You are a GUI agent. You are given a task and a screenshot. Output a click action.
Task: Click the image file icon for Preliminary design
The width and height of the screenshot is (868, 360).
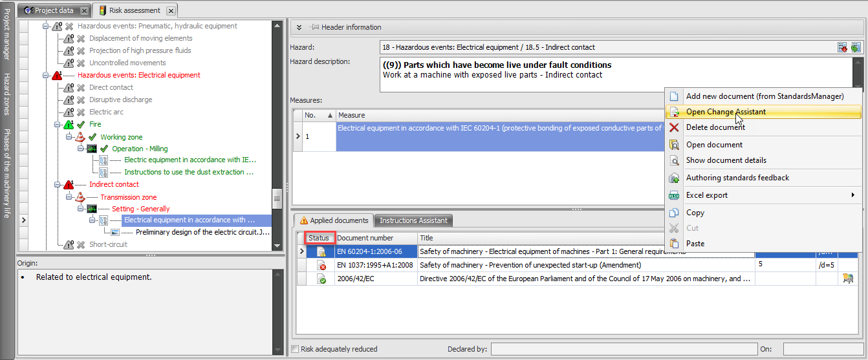click(115, 232)
